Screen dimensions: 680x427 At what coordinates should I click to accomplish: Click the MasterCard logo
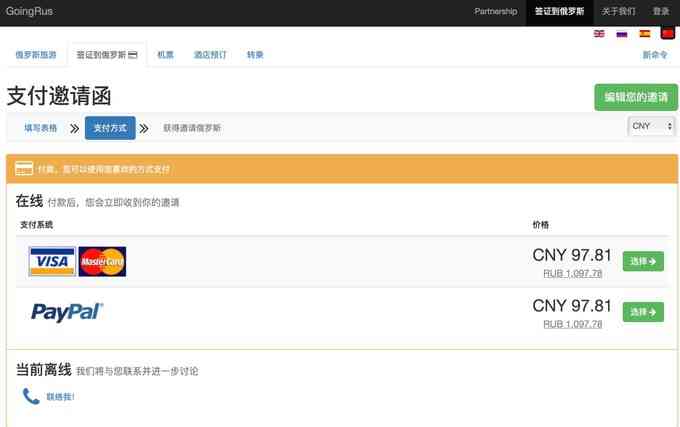(x=102, y=262)
